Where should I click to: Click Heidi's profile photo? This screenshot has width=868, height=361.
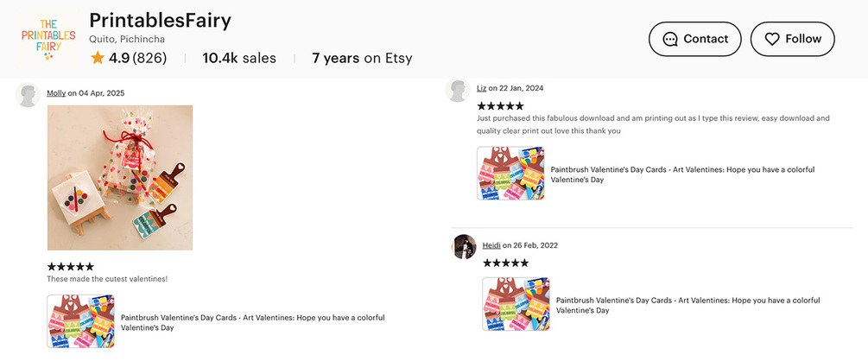(x=464, y=246)
